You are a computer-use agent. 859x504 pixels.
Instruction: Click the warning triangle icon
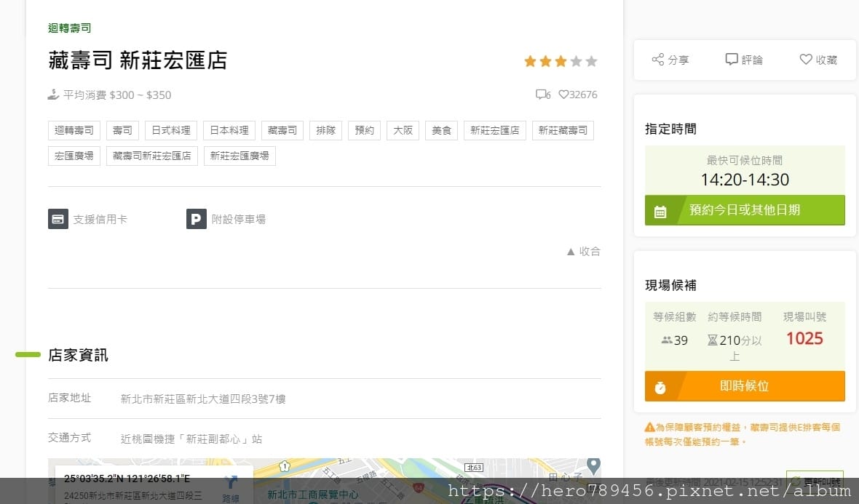click(x=650, y=428)
